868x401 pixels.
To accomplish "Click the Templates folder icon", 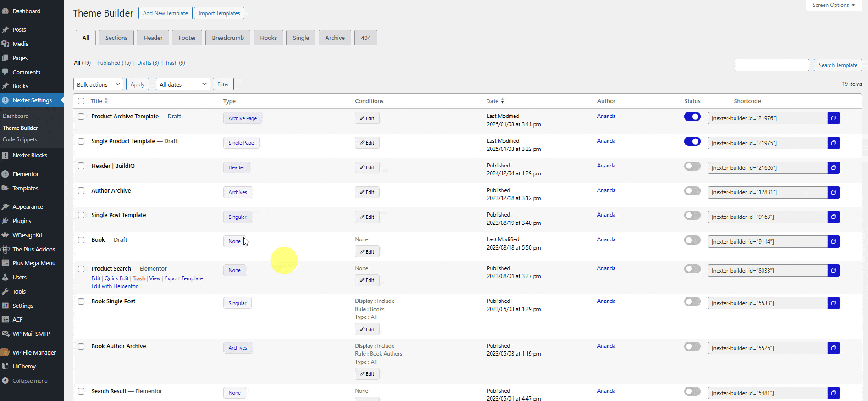I will (x=6, y=188).
